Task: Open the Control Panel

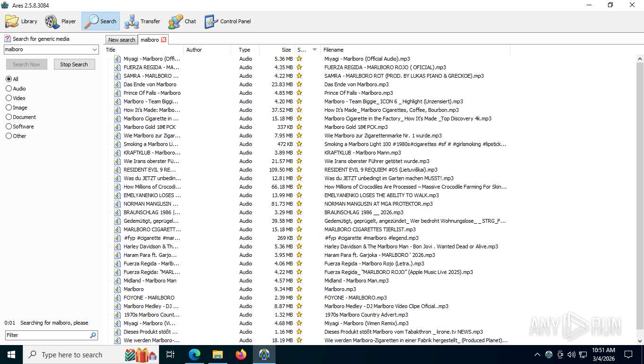Action: (x=228, y=21)
